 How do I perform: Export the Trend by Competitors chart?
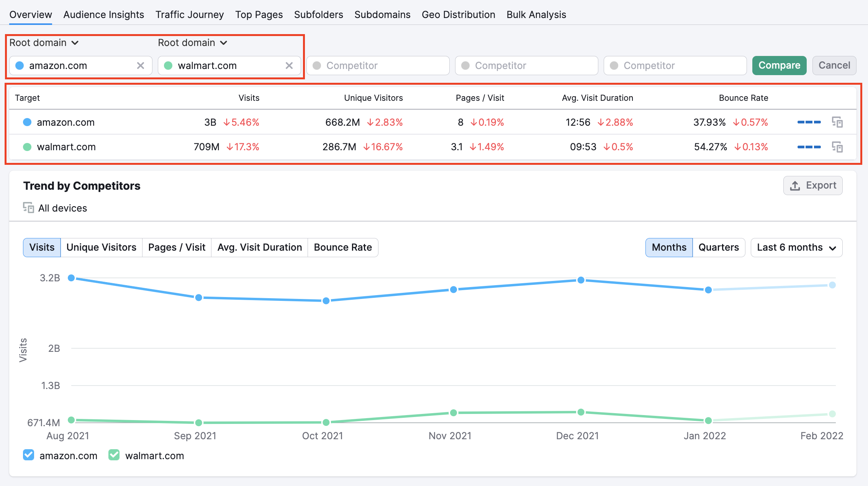point(813,186)
